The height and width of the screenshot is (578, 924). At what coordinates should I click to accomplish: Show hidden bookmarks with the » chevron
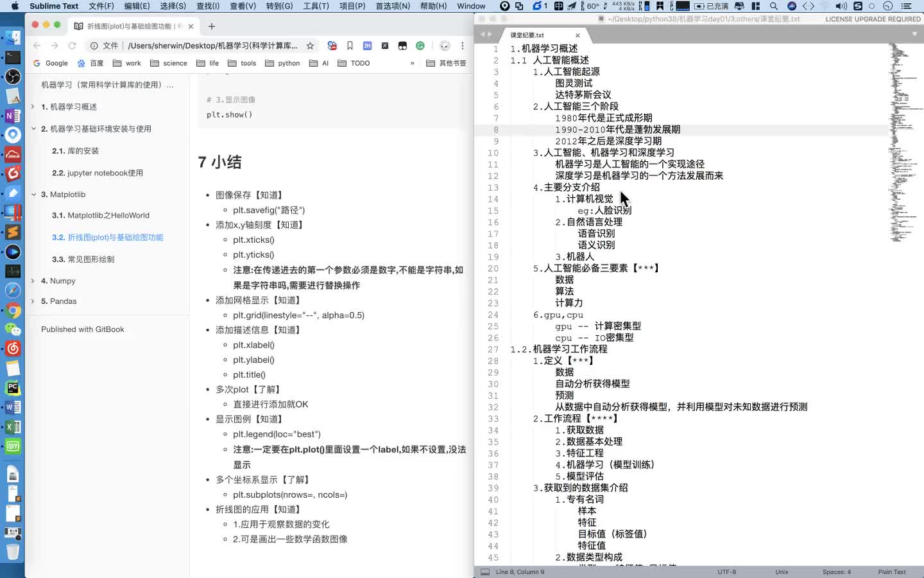point(412,63)
